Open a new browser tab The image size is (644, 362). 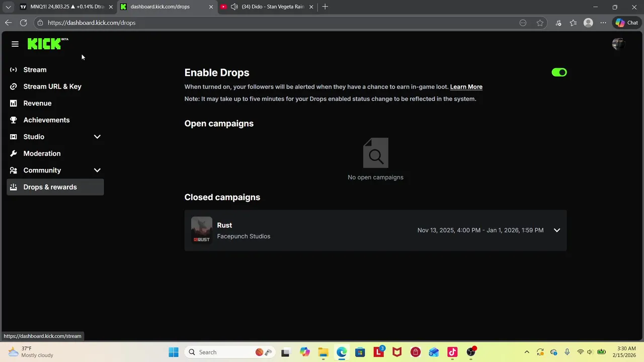point(325,7)
